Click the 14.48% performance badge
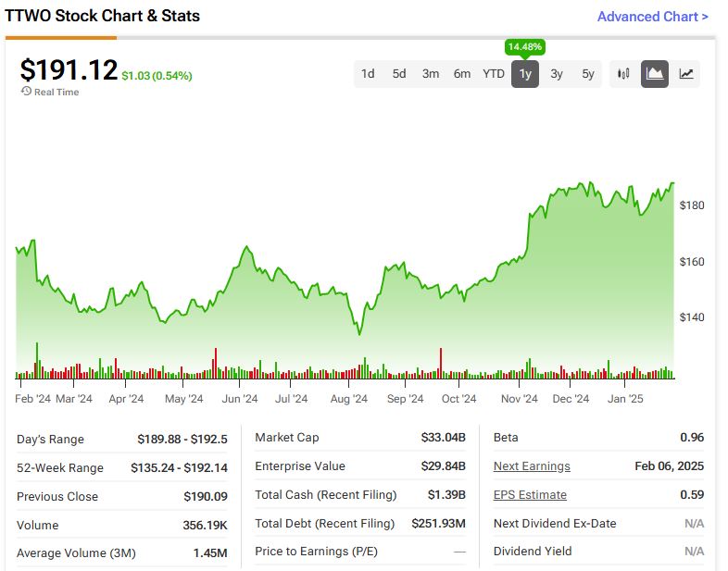Image resolution: width=728 pixels, height=571 pixels. (x=524, y=47)
